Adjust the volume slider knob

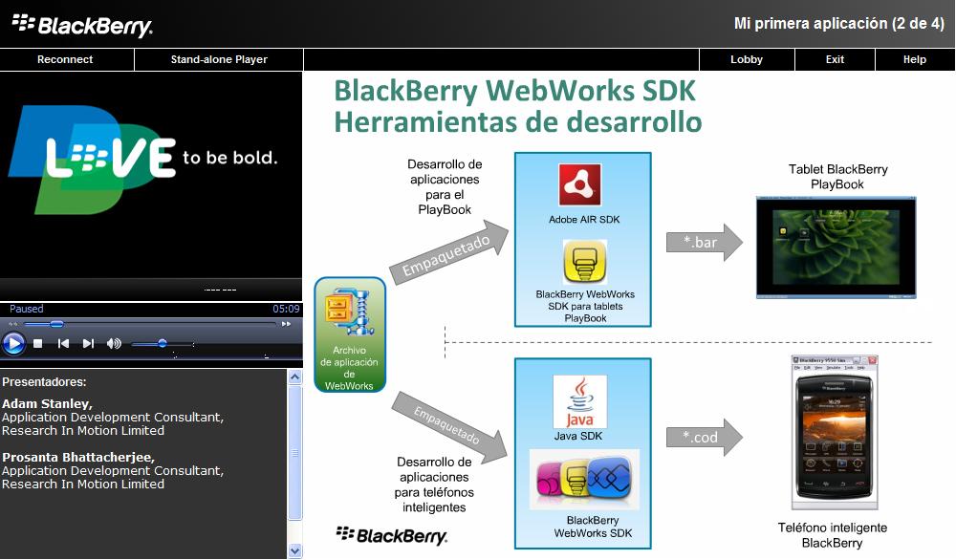[163, 344]
